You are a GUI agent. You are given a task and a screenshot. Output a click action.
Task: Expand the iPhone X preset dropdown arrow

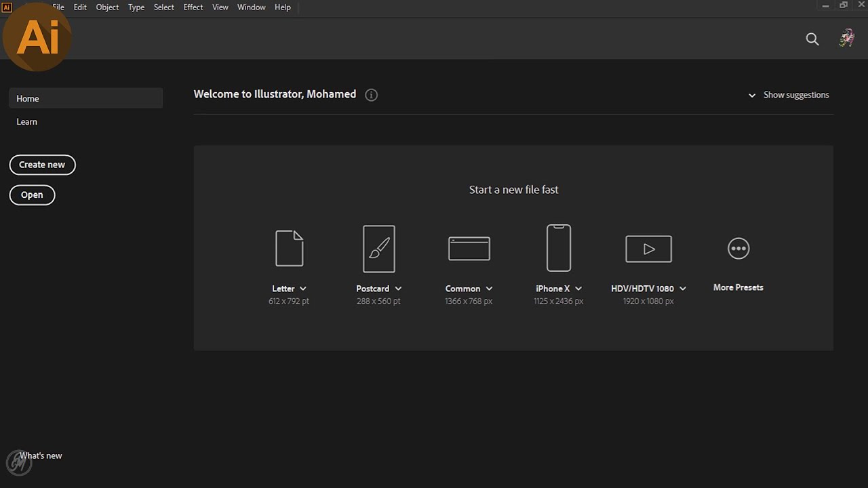click(x=578, y=289)
